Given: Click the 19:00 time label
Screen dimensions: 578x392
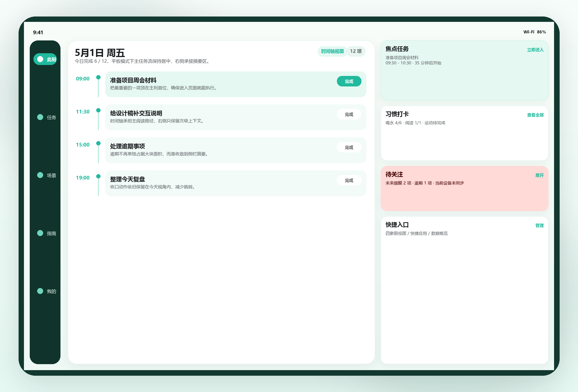Looking at the screenshot, I should (x=83, y=178).
